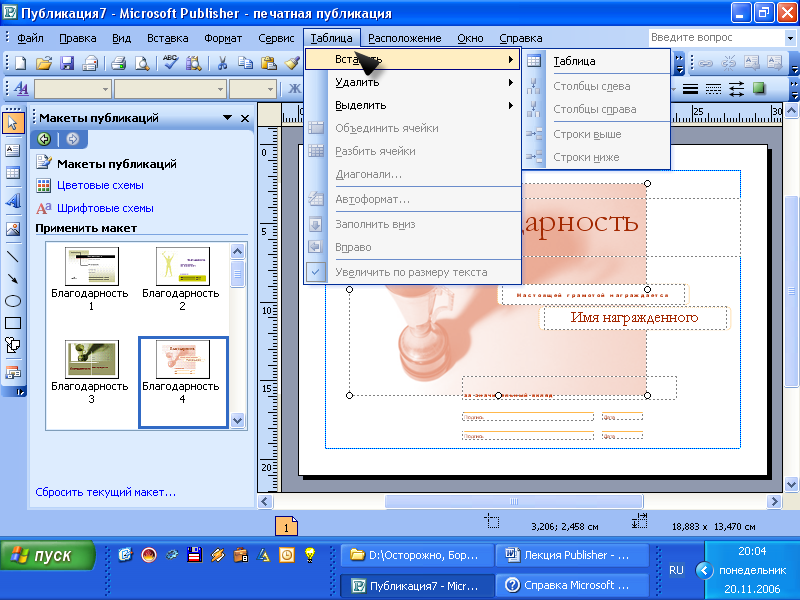Click 'Сбросить текущий макет...' link
The width and height of the screenshot is (800, 600).
105,492
